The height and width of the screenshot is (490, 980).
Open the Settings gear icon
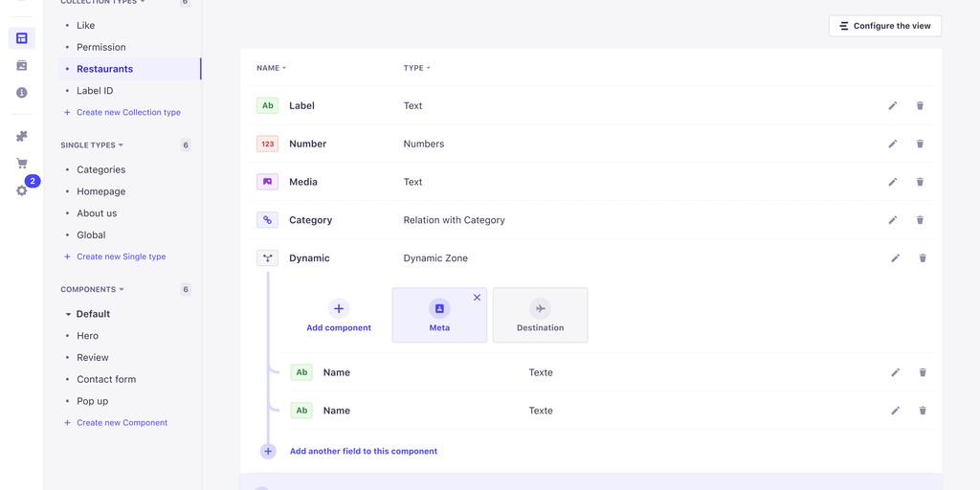point(21,190)
